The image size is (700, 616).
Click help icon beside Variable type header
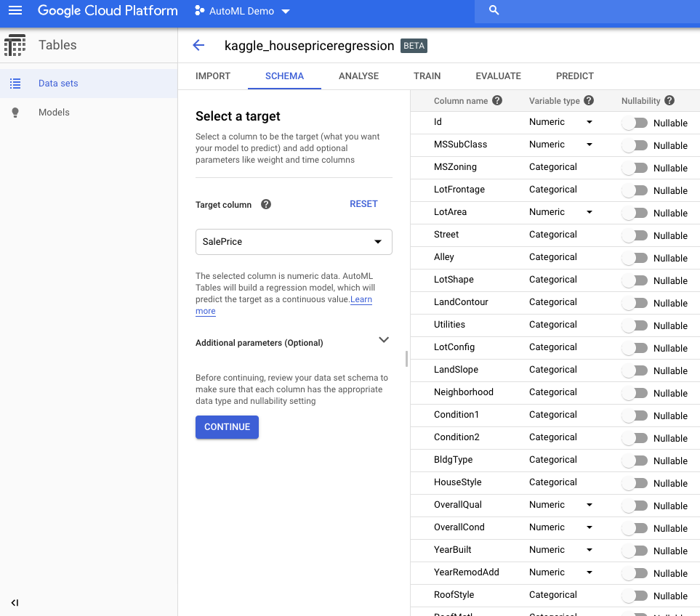point(589,100)
